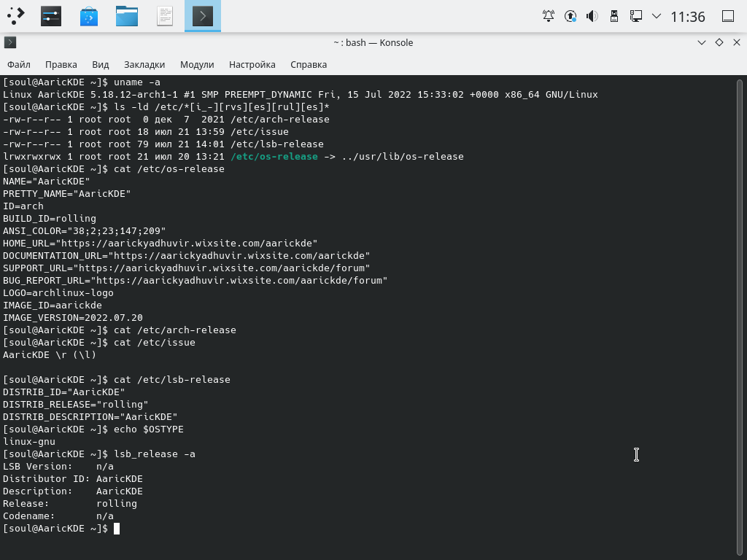
Task: Click the ANSI_COLOR value line
Action: [x=85, y=231]
